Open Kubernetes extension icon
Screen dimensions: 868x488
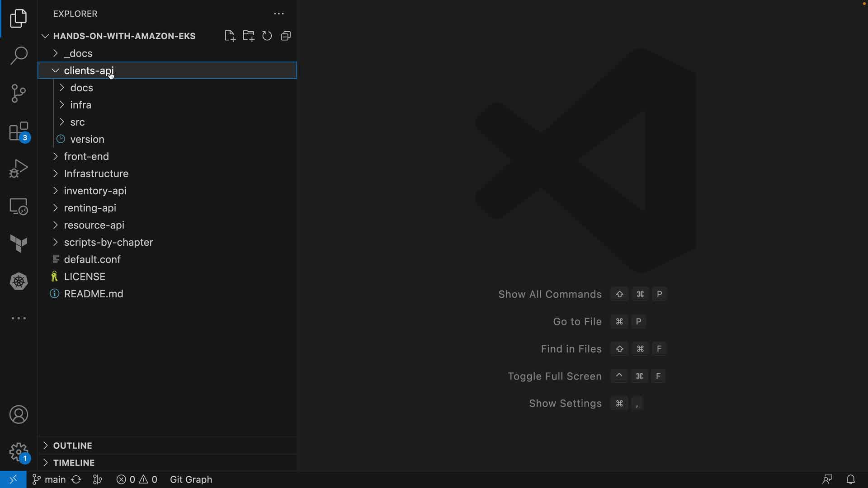click(19, 282)
